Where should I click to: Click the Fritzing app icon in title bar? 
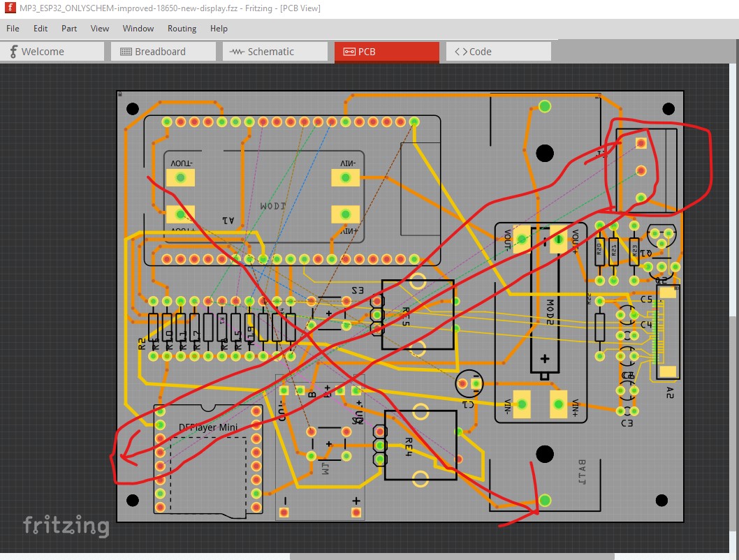click(x=9, y=8)
